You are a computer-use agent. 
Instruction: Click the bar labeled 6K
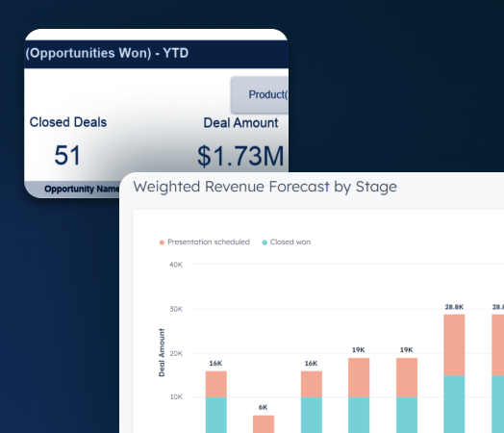[264, 424]
